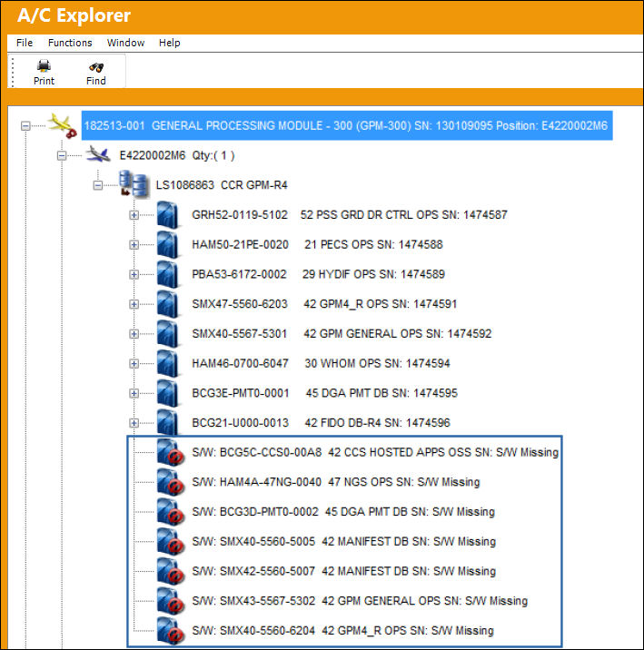Click the blue module icon for GRH52-0119-5102
This screenshot has width=644, height=650.
point(169,215)
